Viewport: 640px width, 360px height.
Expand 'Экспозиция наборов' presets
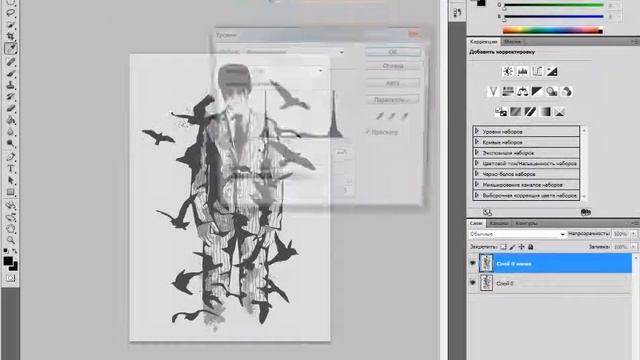[477, 153]
